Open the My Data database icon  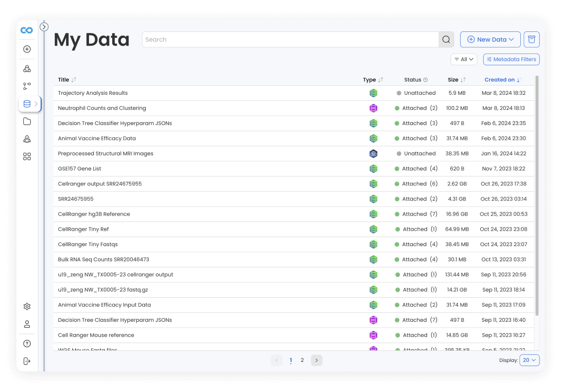click(26, 103)
